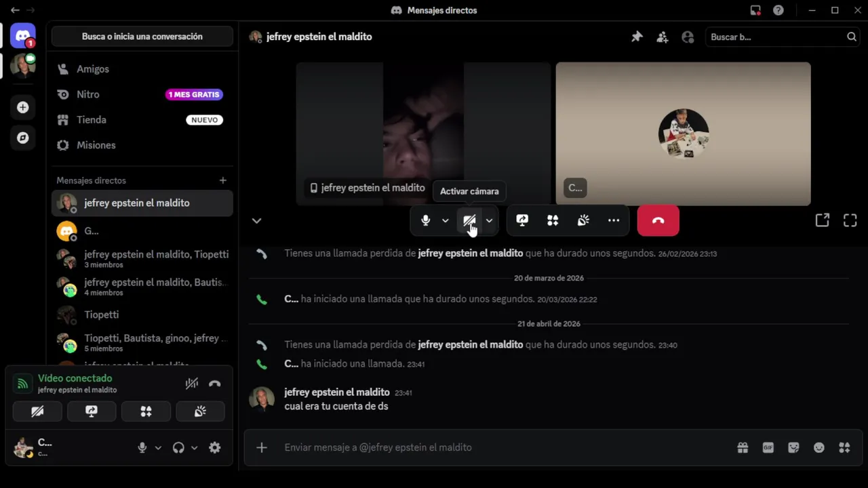Focus the 'Enviar mensaje' text field
This screenshot has width=868, height=488.
[505, 447]
